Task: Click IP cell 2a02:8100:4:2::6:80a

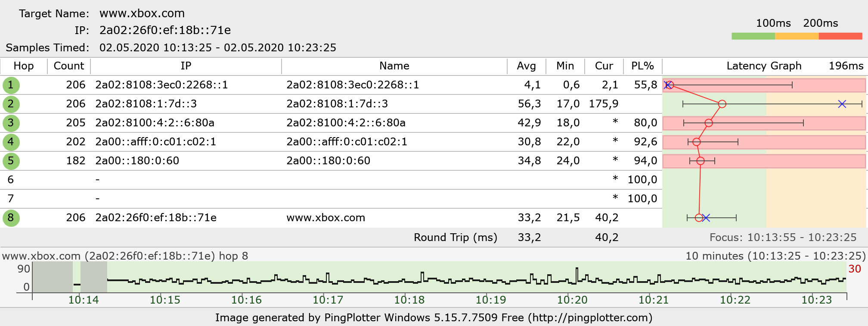Action: point(155,123)
